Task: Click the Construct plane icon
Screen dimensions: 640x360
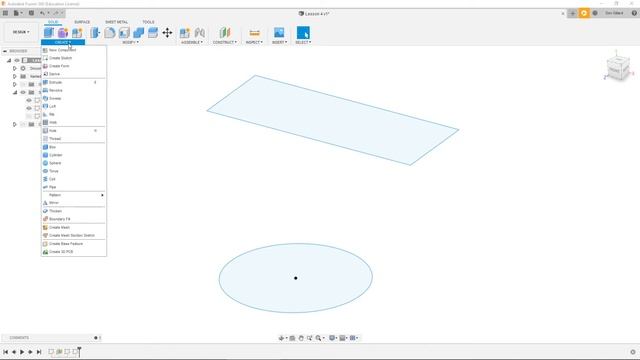Action: coord(224,32)
